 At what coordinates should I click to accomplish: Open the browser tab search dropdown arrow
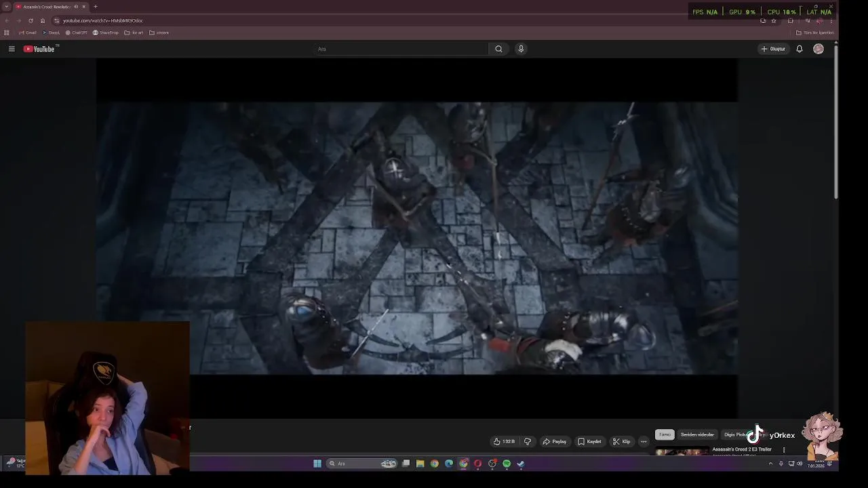tap(6, 7)
